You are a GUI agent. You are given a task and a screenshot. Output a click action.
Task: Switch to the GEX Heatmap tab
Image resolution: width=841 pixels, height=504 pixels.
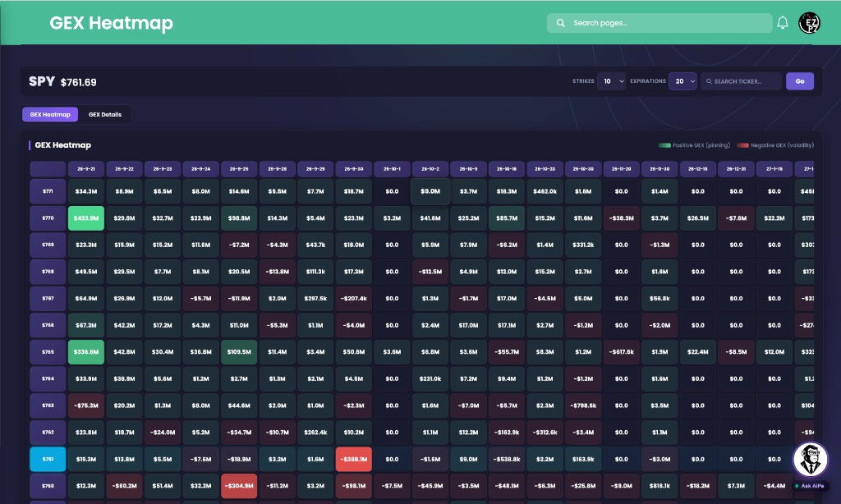pyautogui.click(x=50, y=115)
